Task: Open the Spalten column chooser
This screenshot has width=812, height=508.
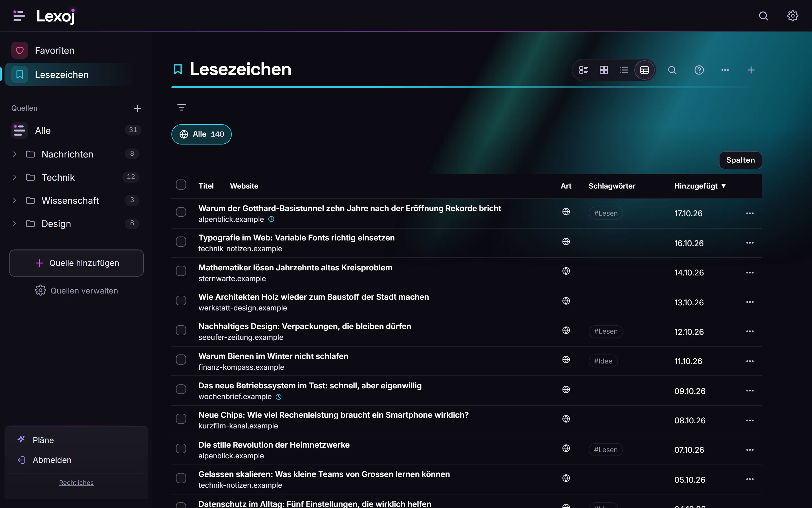Action: [x=740, y=160]
